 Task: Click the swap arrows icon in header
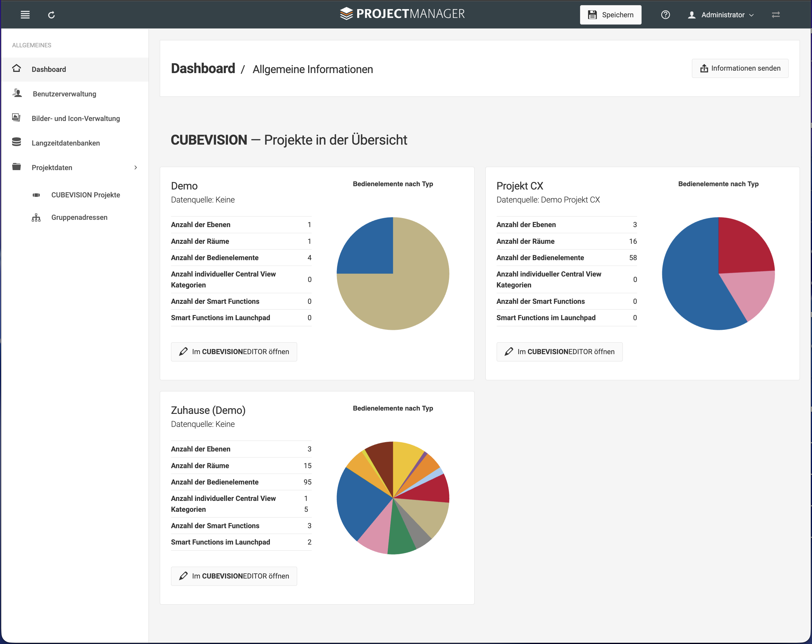pos(776,15)
